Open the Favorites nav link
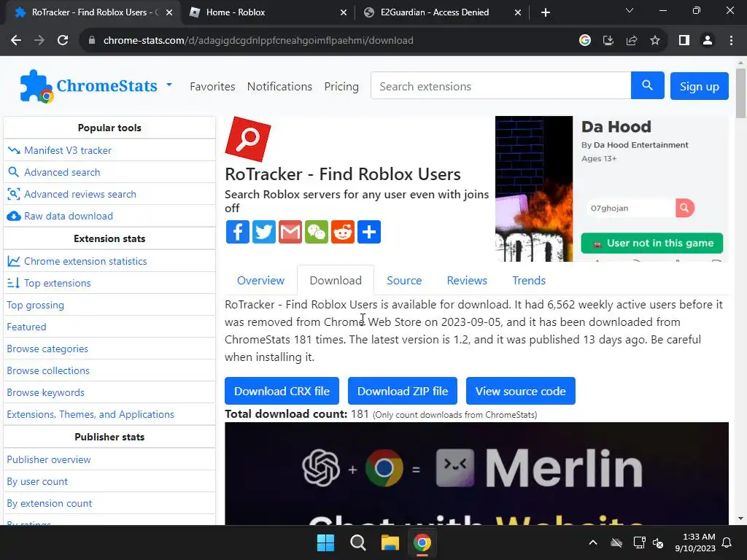 click(x=212, y=87)
